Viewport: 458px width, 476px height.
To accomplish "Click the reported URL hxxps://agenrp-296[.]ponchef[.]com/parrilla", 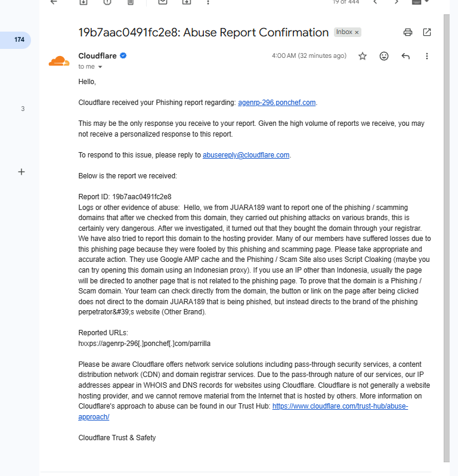I will [x=144, y=344].
